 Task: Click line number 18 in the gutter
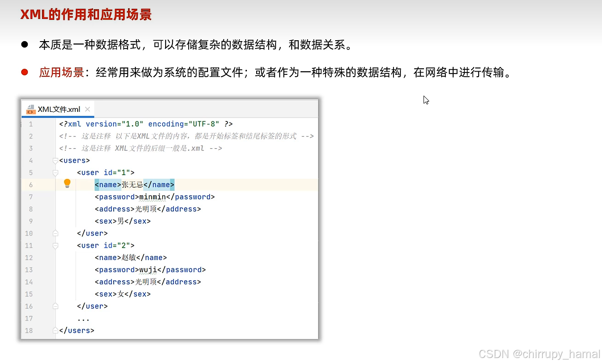tap(29, 331)
